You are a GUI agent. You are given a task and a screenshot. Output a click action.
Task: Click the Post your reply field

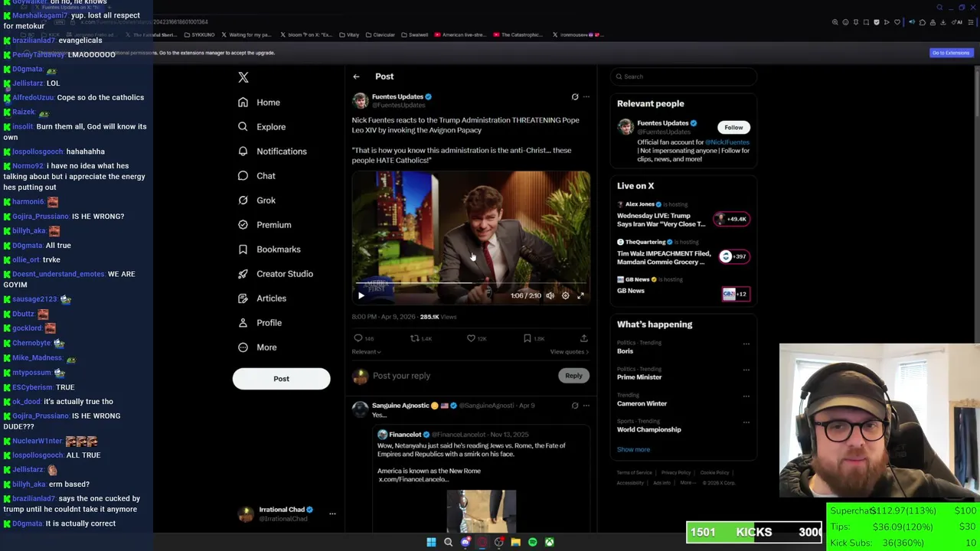click(463, 376)
